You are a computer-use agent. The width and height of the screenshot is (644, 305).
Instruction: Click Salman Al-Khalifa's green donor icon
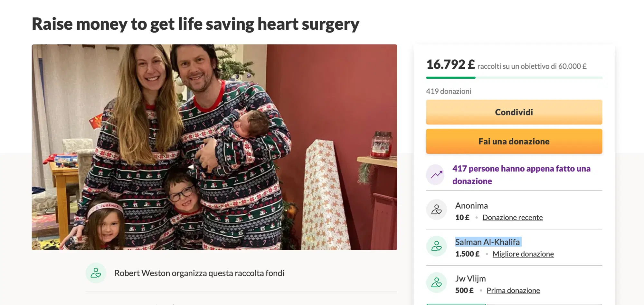436,246
